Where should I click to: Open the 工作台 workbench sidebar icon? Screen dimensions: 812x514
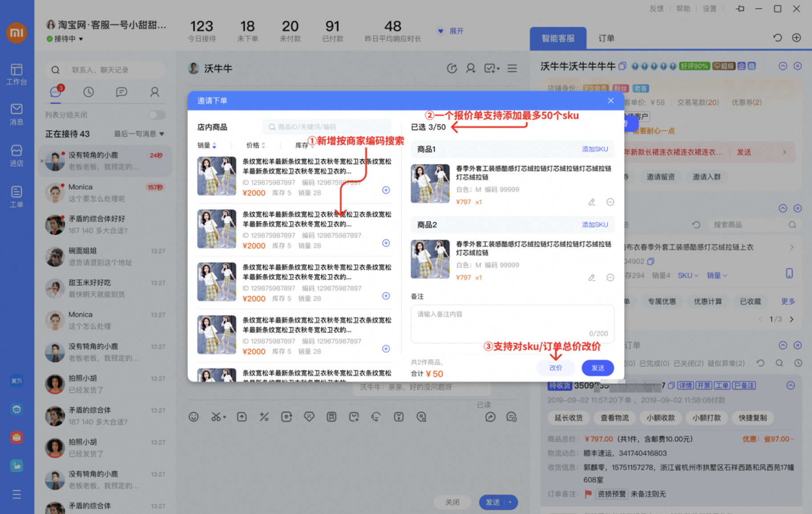pyautogui.click(x=16, y=74)
